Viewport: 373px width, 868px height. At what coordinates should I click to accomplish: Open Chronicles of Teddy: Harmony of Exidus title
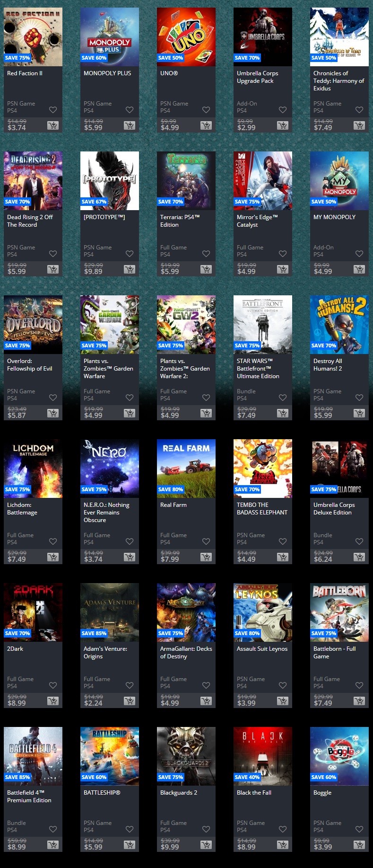click(x=338, y=81)
